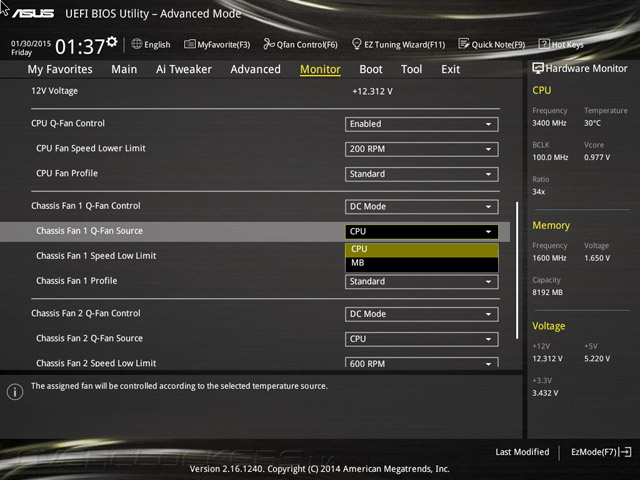Image resolution: width=640 pixels, height=480 pixels.
Task: Click the 34x CPU ratio value
Action: coord(538,192)
